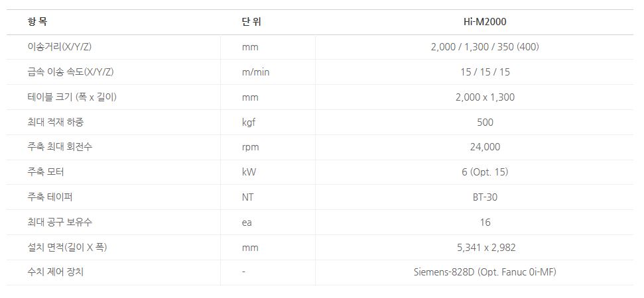This screenshot has width=644, height=298.
Task: Click the 2,000 x 1,300 table size value
Action: (485, 97)
